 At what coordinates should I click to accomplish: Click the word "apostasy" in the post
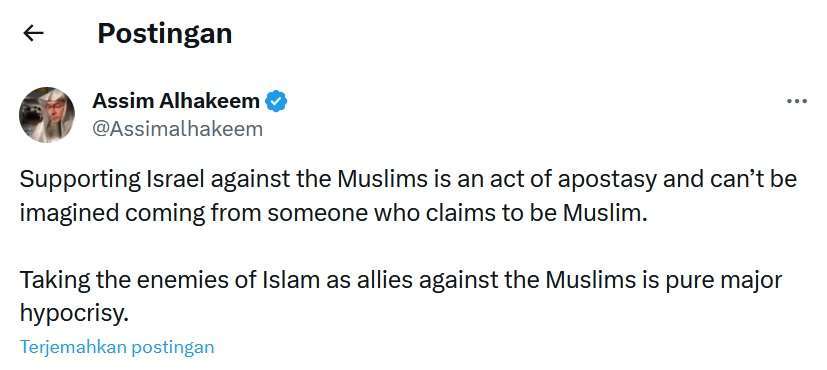pos(607,181)
